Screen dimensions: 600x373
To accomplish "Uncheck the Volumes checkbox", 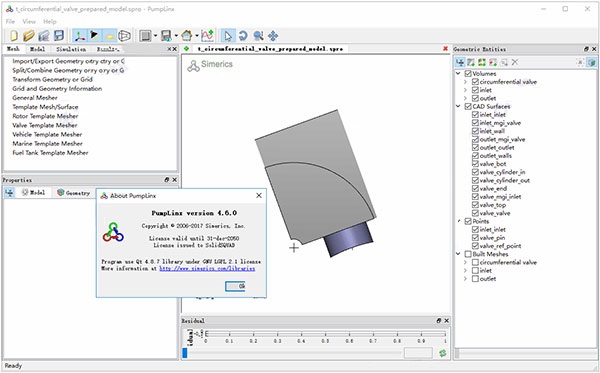I will click(x=468, y=73).
